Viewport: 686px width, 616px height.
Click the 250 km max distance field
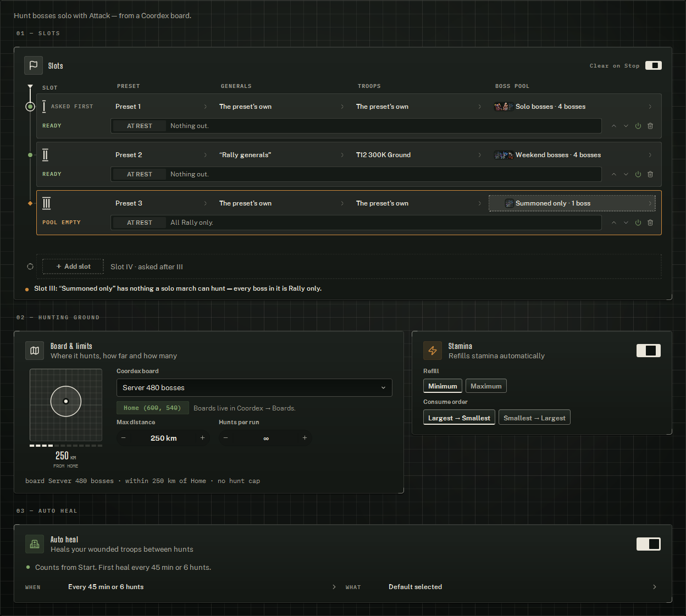[163, 438]
